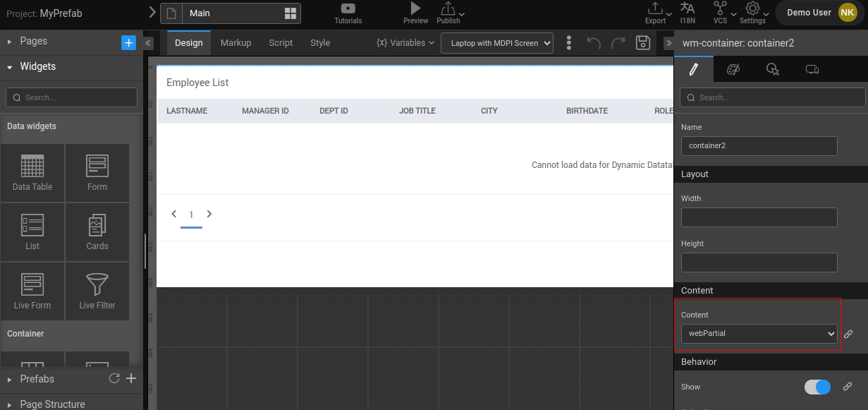Click the Name field showing container2
The image size is (868, 410).
[x=759, y=145]
